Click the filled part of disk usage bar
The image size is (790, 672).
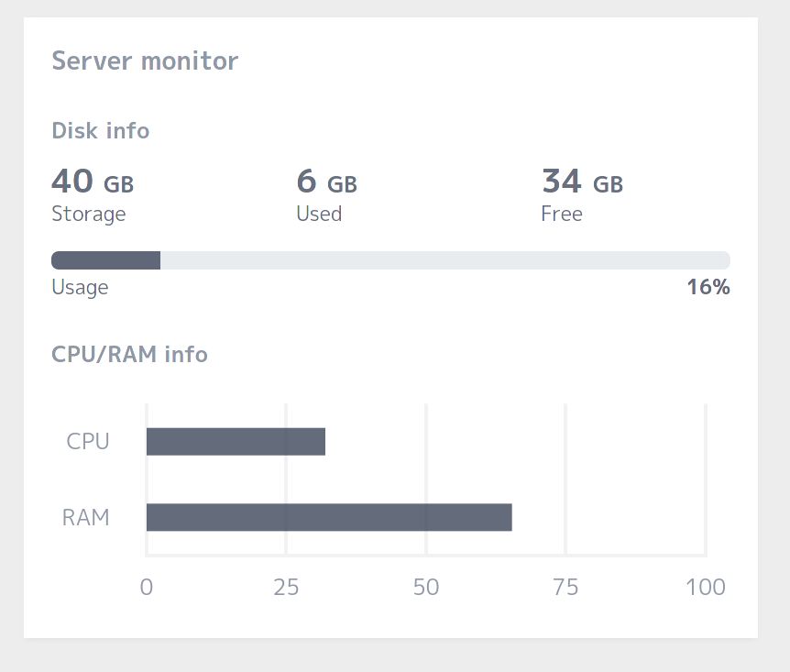(105, 260)
